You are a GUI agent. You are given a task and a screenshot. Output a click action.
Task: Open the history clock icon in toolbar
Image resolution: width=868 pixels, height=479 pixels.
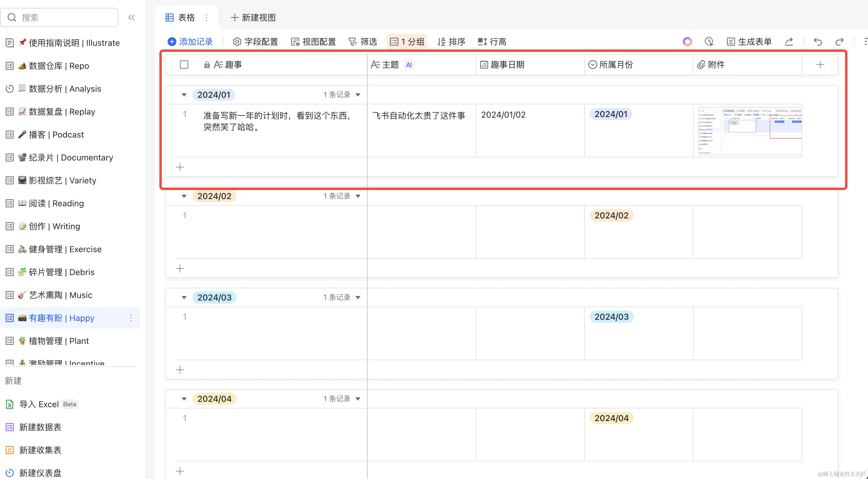click(x=709, y=42)
